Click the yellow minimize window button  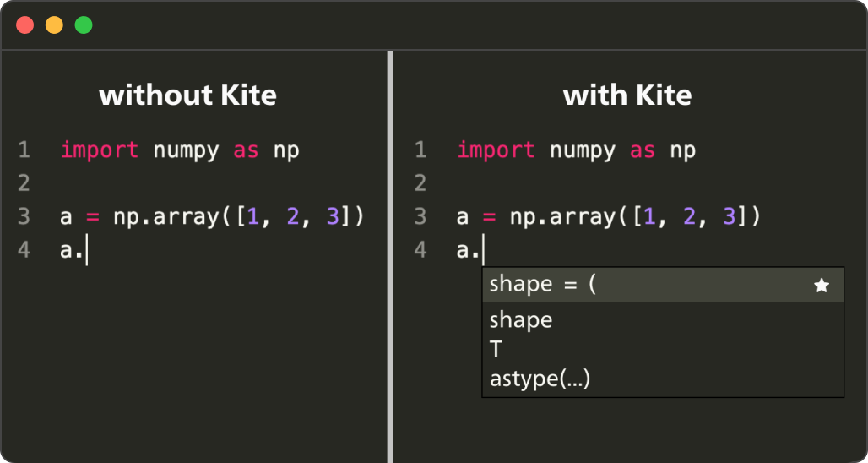point(54,25)
